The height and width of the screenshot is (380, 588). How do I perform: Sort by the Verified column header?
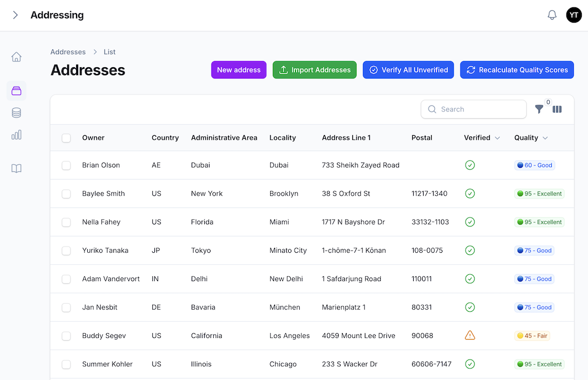pyautogui.click(x=482, y=138)
